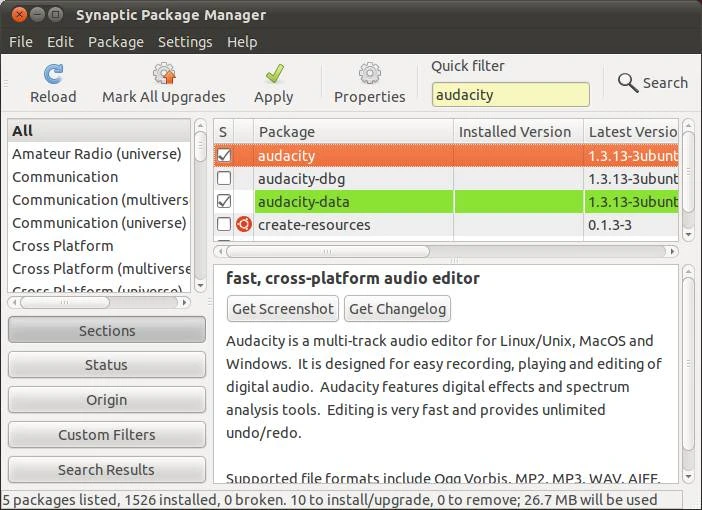Open package Properties via the gear icon
This screenshot has height=510, width=702.
(370, 73)
